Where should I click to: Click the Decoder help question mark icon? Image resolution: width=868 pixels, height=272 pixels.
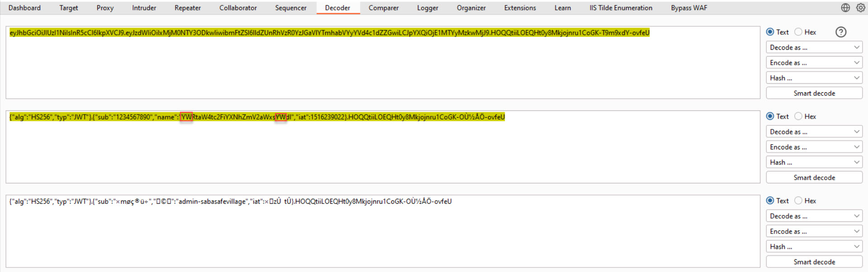pyautogui.click(x=841, y=32)
